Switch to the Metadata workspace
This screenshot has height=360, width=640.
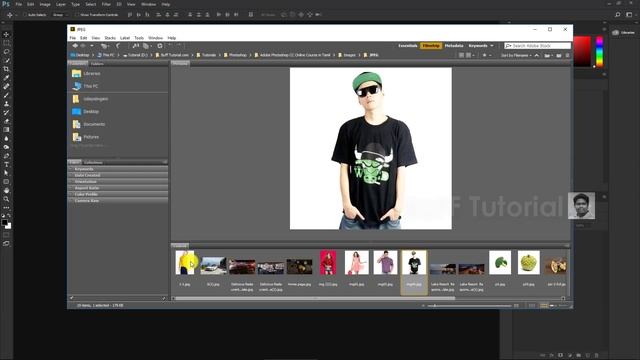(x=454, y=46)
